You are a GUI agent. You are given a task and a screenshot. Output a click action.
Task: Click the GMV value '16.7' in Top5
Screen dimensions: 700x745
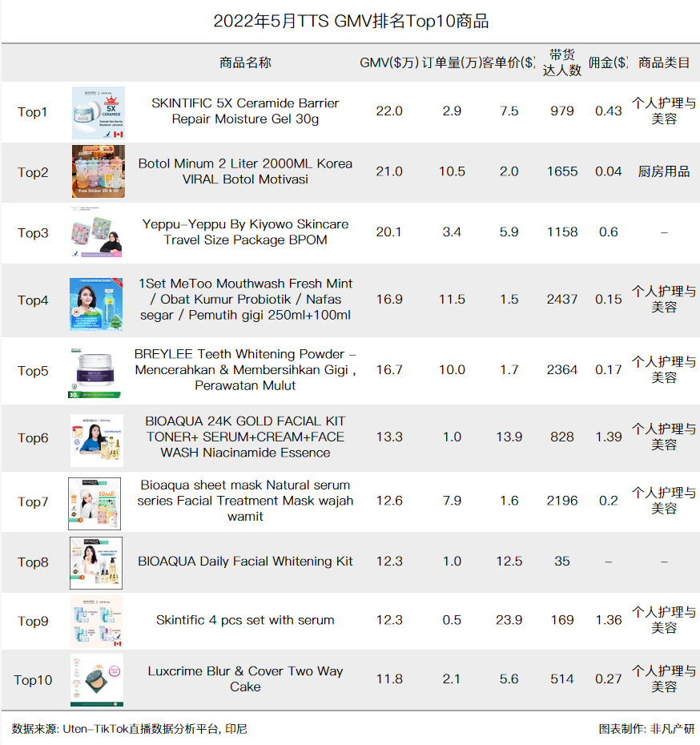[389, 369]
